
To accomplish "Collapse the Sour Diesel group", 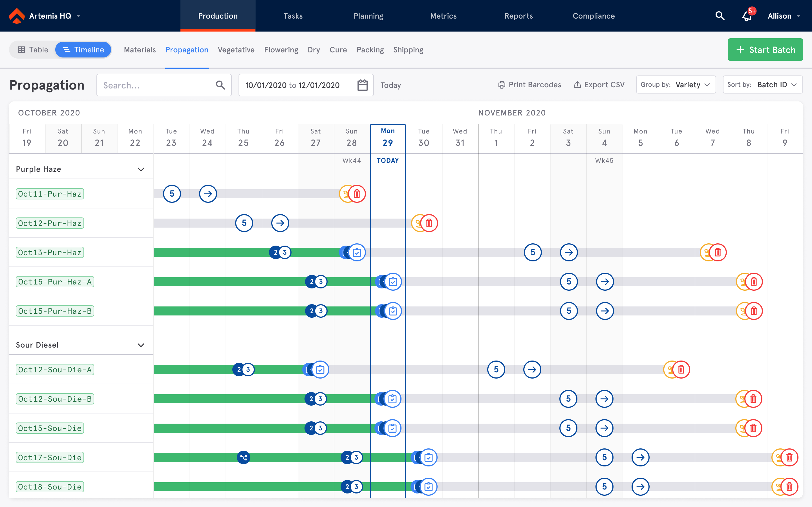I will [x=141, y=345].
